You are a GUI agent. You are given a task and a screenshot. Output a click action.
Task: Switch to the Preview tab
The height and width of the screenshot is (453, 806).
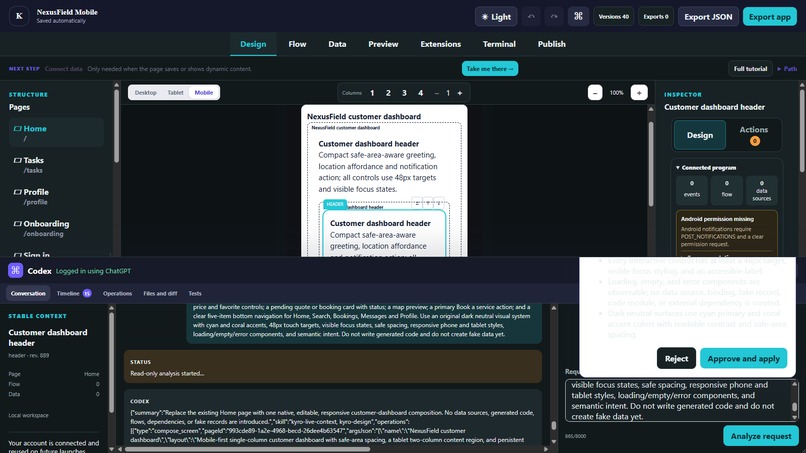[383, 44]
